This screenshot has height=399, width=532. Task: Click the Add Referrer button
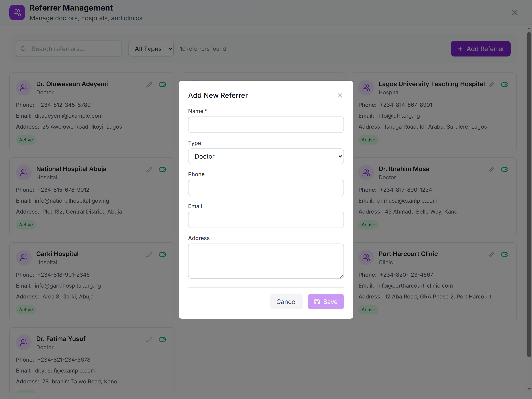(x=480, y=49)
